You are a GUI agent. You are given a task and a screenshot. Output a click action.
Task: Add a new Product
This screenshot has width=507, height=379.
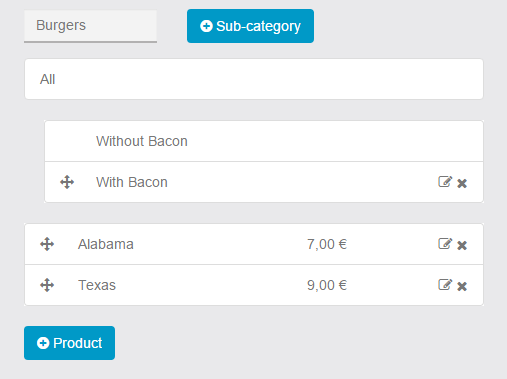69,343
